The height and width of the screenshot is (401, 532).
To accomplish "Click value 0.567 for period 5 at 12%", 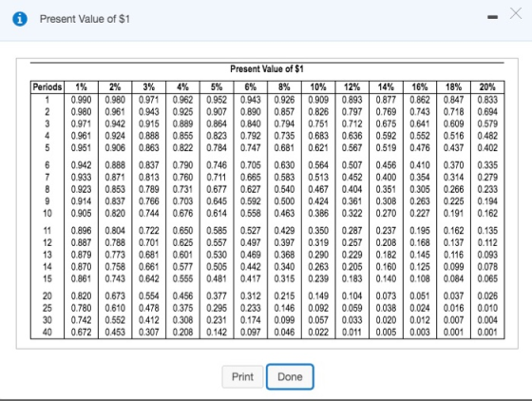I will coord(352,148).
